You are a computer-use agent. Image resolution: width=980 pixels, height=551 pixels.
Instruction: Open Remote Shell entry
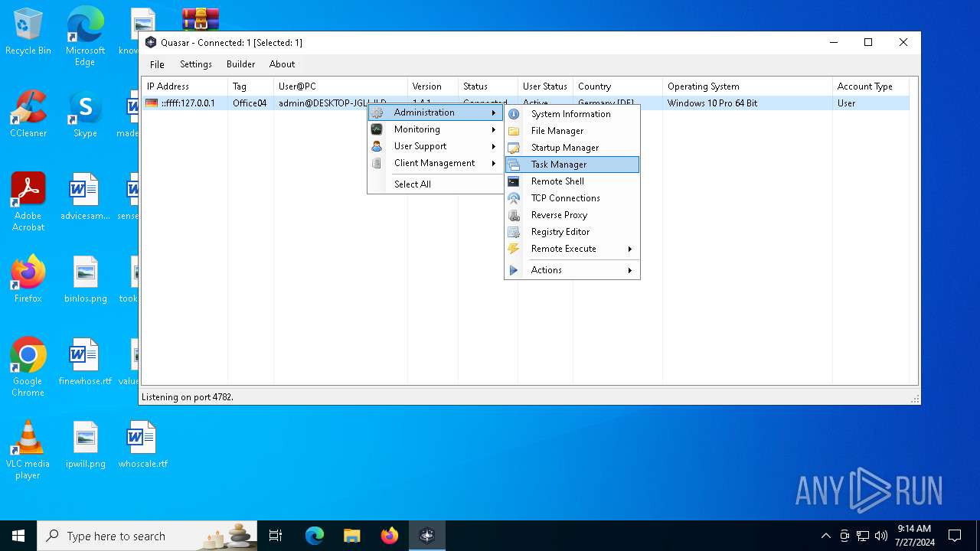(x=571, y=181)
